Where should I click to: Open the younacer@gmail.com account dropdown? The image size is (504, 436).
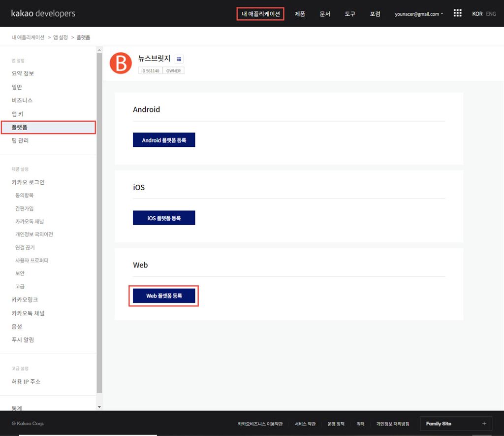(x=418, y=14)
